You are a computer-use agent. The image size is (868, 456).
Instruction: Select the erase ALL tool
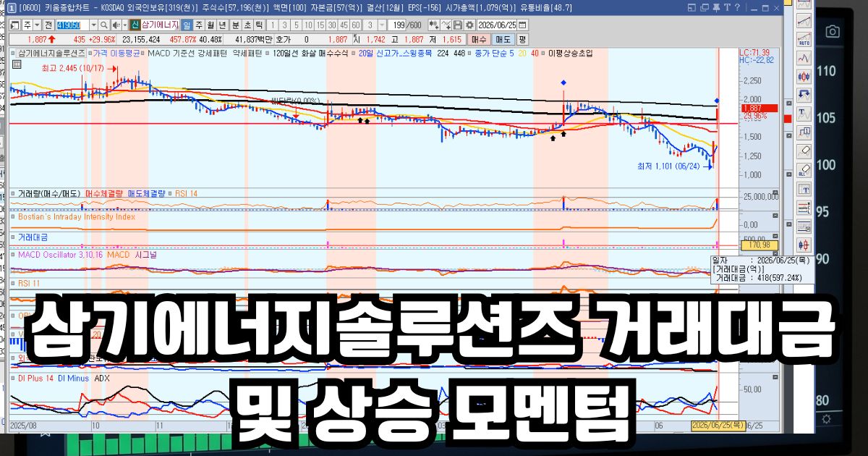tap(804, 170)
